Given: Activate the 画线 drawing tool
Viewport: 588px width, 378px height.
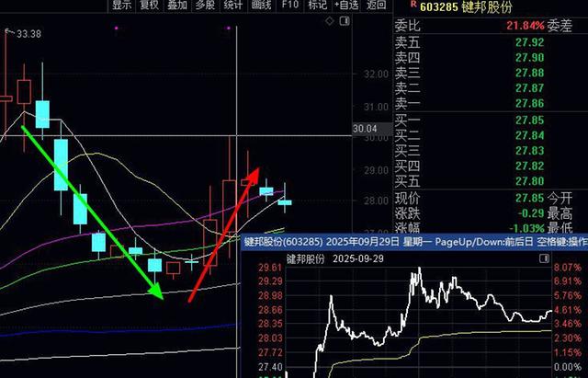Looking at the screenshot, I should (x=261, y=5).
